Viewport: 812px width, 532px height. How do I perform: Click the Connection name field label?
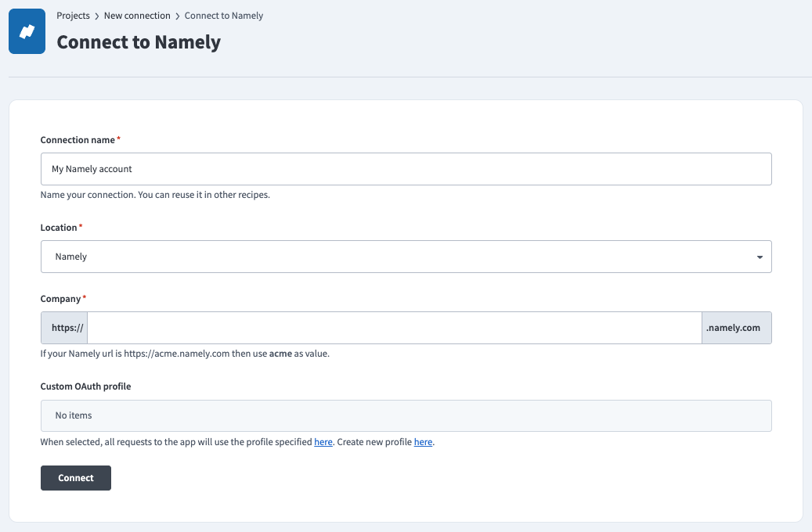click(x=78, y=140)
